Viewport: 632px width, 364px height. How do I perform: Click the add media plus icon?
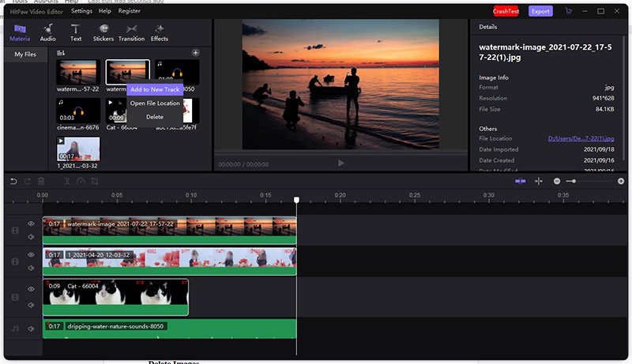point(196,53)
